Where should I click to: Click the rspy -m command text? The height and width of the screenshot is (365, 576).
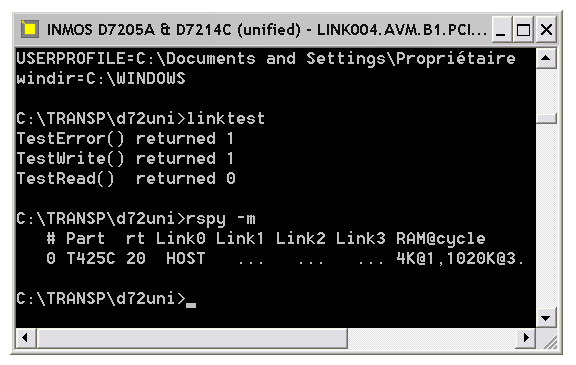coord(221,219)
